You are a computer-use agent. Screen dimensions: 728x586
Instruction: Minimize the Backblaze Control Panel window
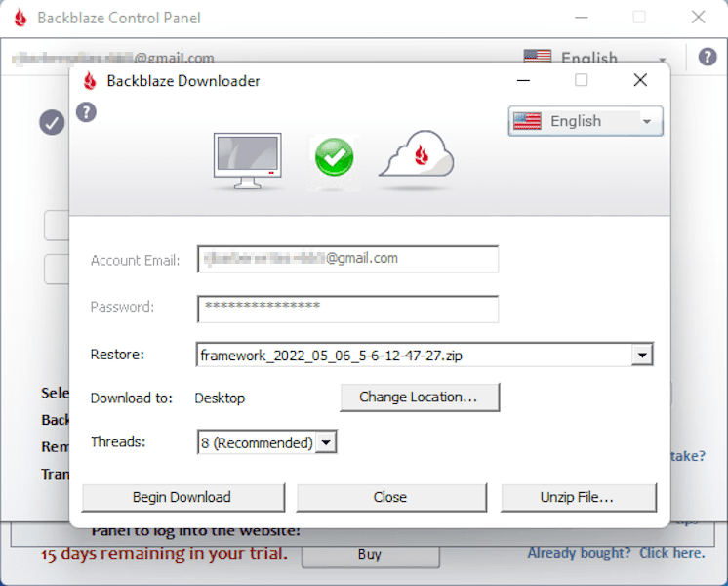tap(582, 18)
